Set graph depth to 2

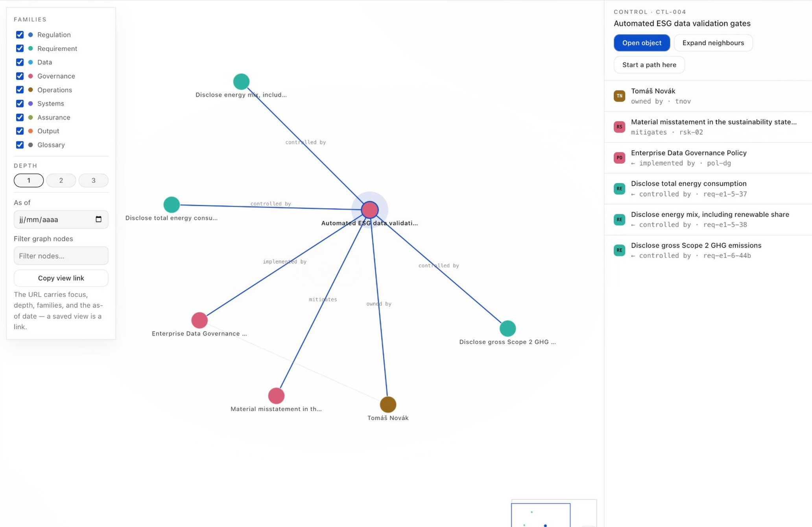click(61, 180)
